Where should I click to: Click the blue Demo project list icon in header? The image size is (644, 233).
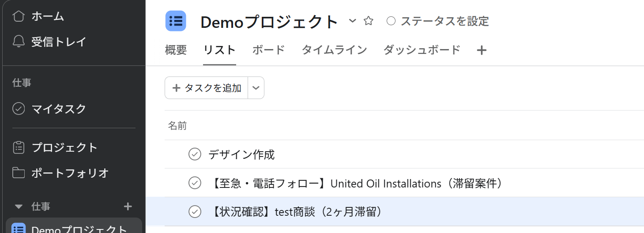pos(176,21)
